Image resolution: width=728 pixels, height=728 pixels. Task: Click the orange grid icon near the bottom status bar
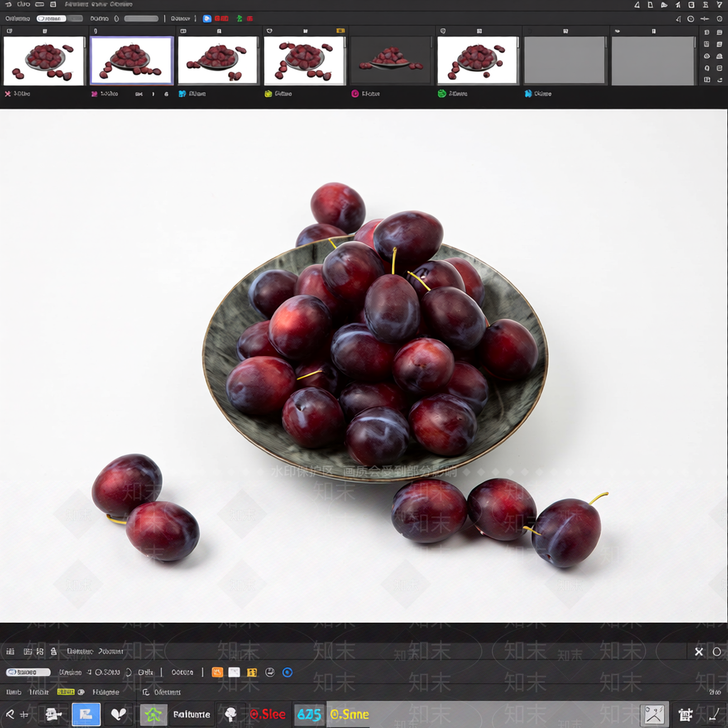tap(217, 672)
